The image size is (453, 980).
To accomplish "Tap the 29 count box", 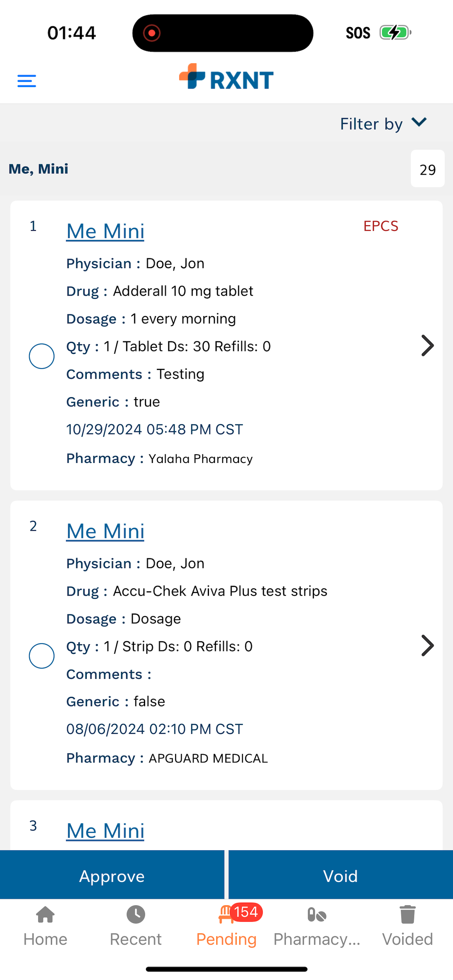I will pyautogui.click(x=427, y=168).
